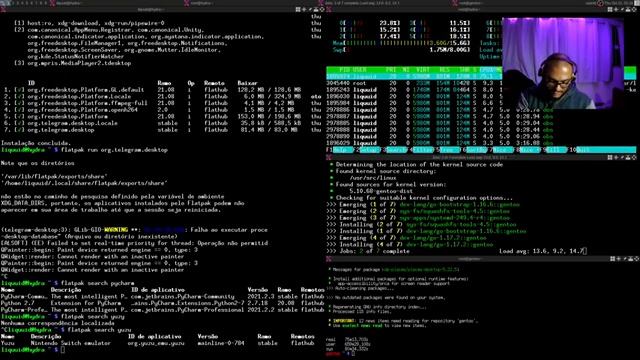This screenshot has width=640, height=360.
Task: Click the plus icon in left terminal pane header
Action: [x=304, y=9]
